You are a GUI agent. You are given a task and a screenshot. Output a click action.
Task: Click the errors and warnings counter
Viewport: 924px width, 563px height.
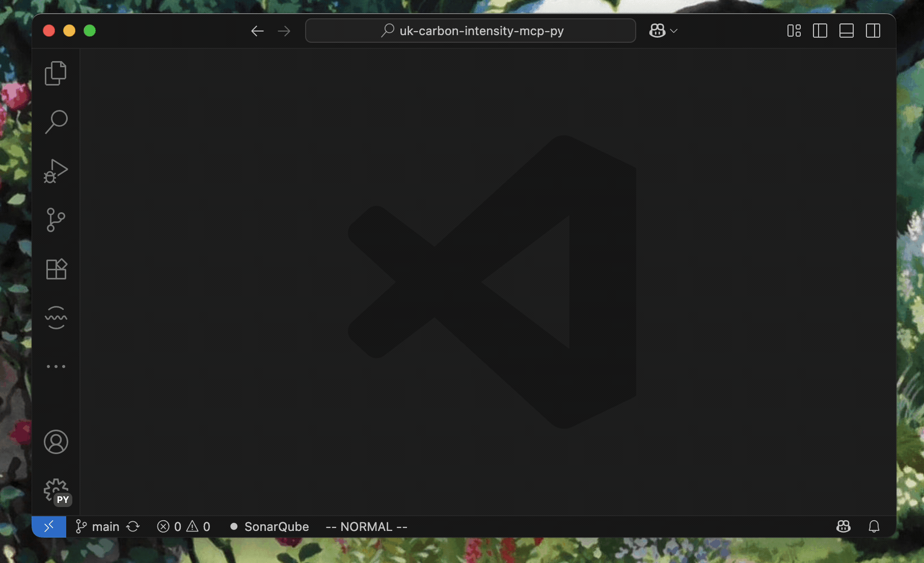tap(183, 526)
